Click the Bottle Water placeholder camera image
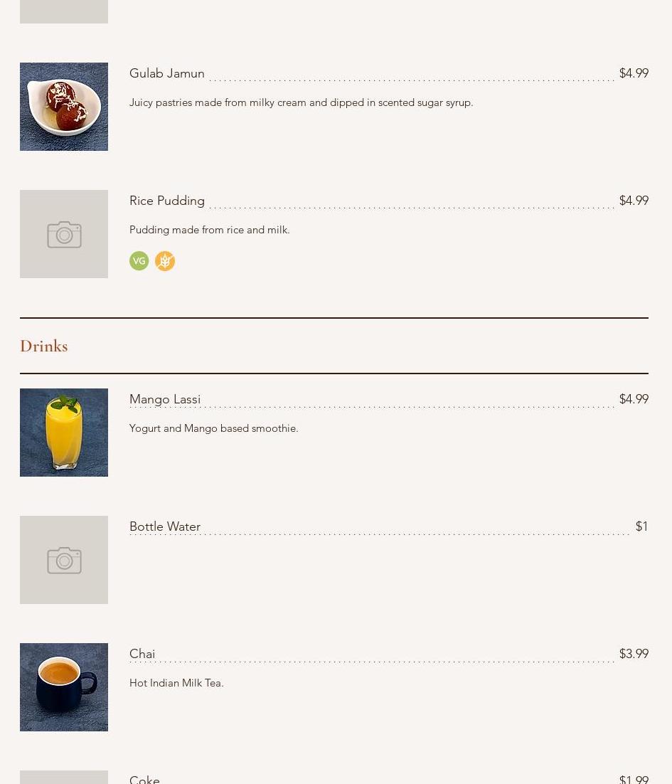 point(64,560)
